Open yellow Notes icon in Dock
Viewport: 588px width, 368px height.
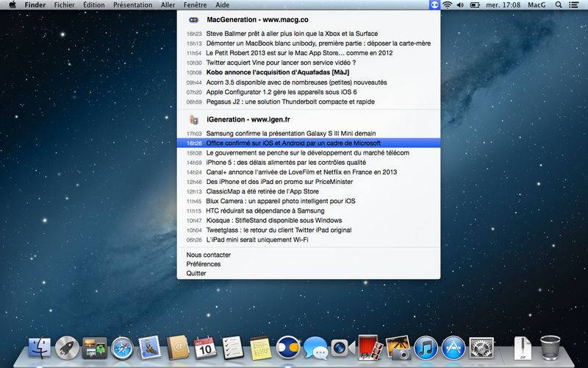coord(260,348)
